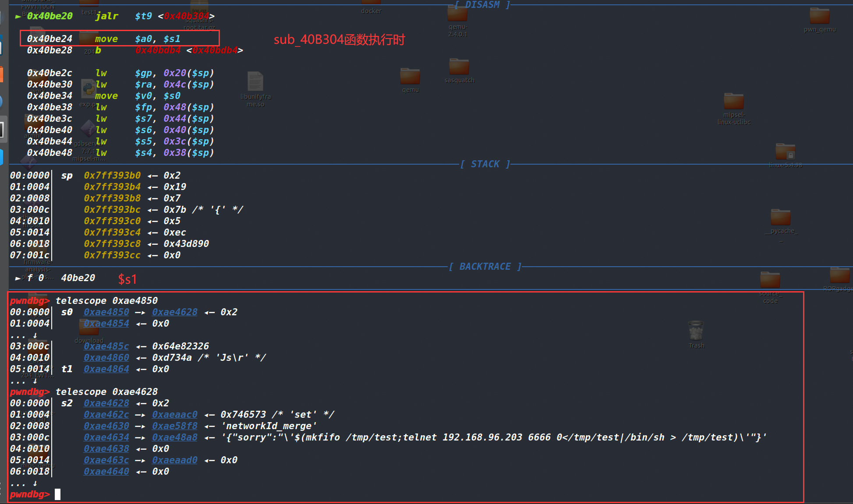Click the 0x64e82326 value
This screenshot has height=504, width=853.
tap(181, 346)
